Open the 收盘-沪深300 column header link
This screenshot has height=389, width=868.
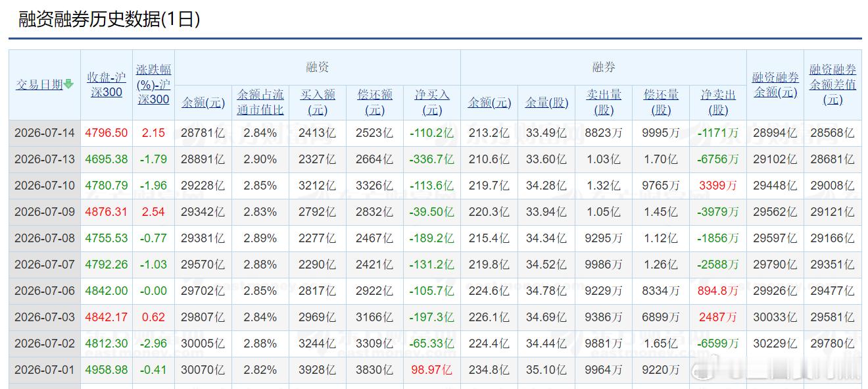(105, 84)
